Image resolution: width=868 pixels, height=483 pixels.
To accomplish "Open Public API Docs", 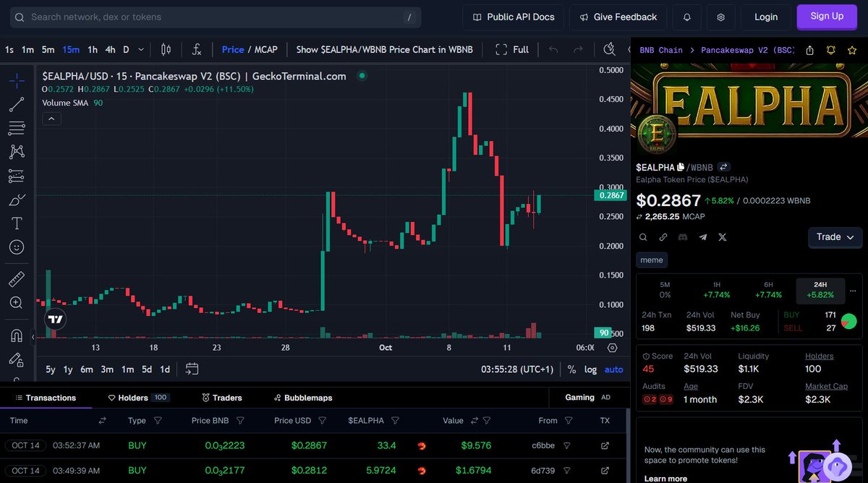I will (513, 17).
